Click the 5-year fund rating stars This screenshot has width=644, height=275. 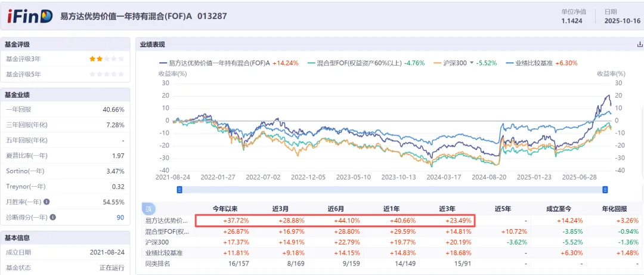[107, 75]
